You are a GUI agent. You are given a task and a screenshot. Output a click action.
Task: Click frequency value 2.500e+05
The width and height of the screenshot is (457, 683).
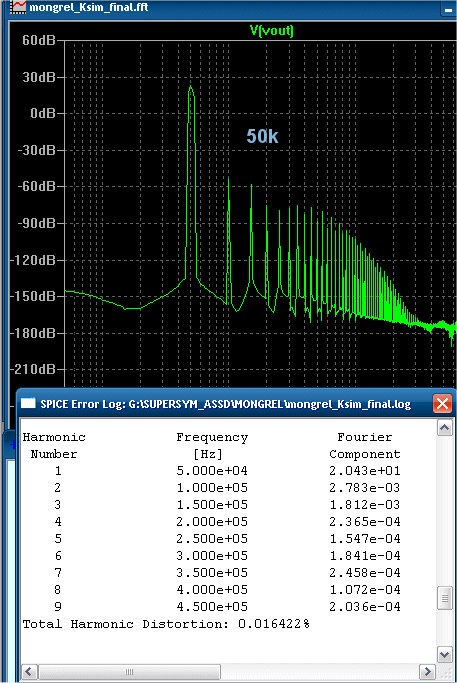[212, 539]
